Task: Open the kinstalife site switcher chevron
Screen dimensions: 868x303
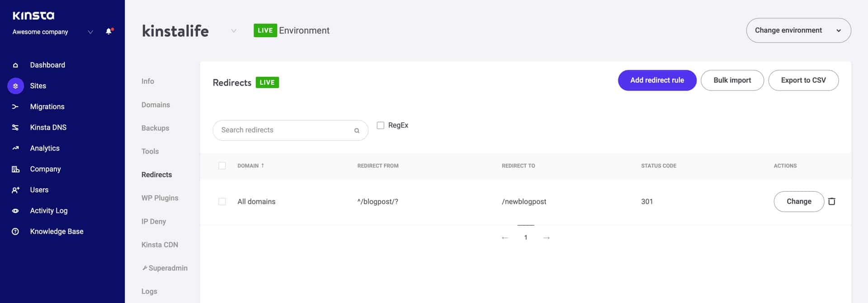Action: 234,31
